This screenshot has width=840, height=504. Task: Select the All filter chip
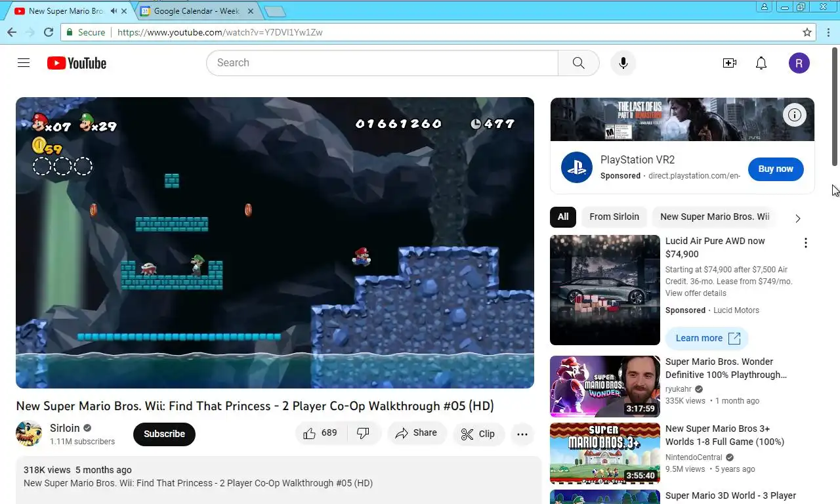click(563, 217)
